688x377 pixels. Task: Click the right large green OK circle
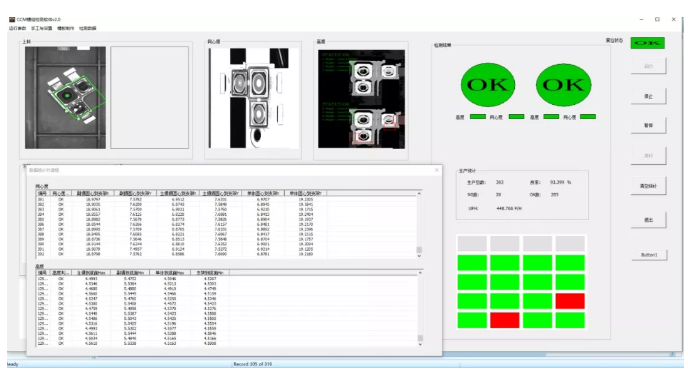pos(563,85)
